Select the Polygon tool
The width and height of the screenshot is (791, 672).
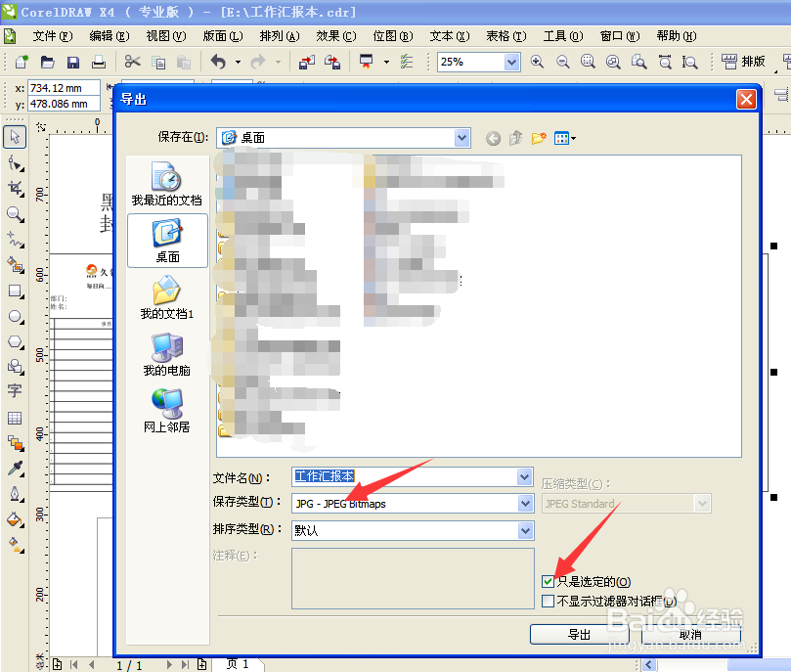pyautogui.click(x=15, y=342)
